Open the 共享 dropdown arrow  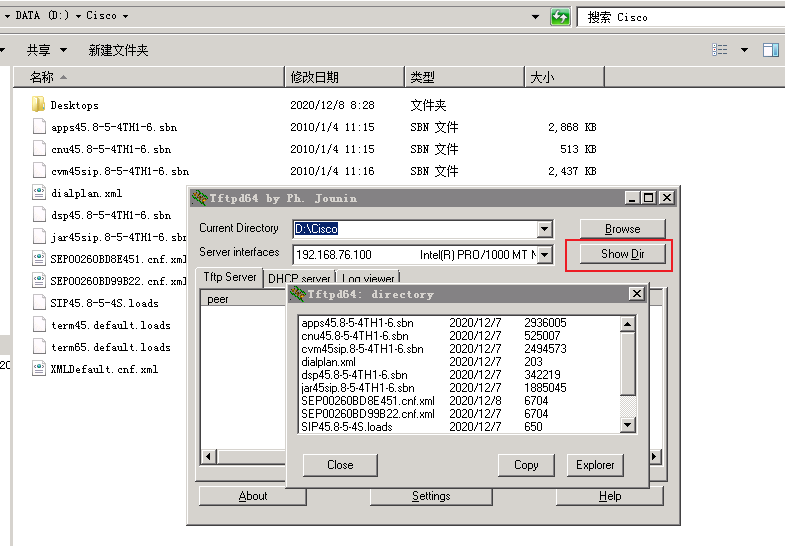(63, 50)
